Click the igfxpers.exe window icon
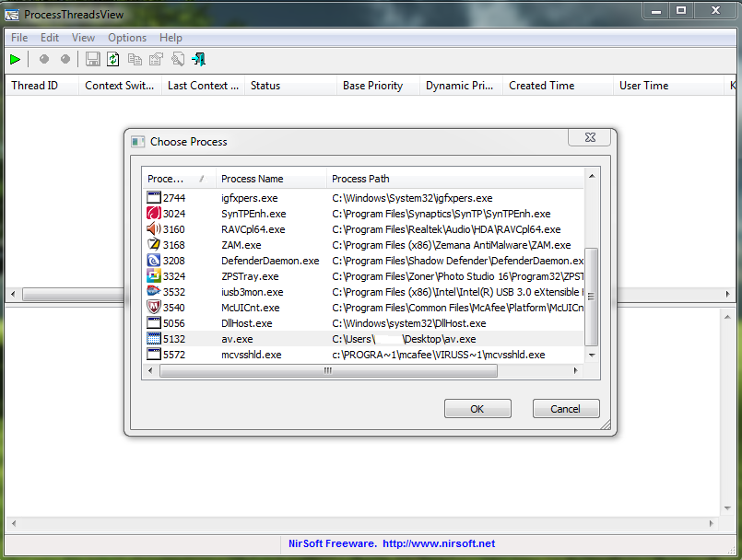The image size is (742, 560). 154,198
